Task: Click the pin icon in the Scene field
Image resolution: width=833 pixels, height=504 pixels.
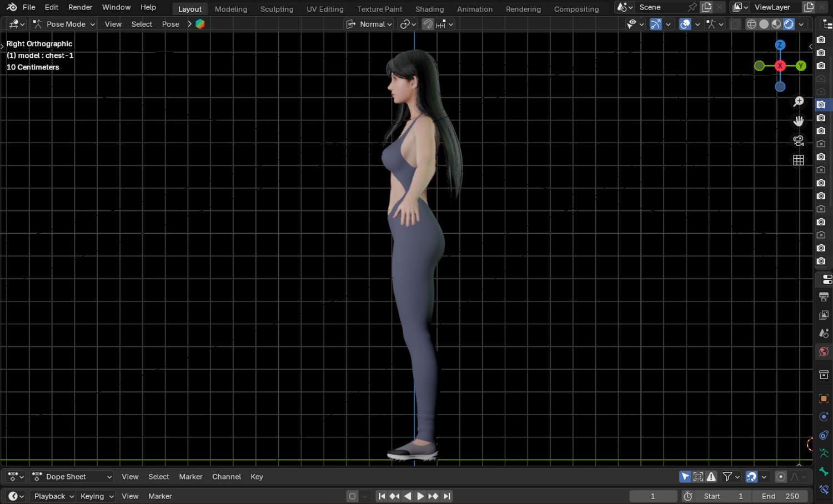Action: [692, 7]
